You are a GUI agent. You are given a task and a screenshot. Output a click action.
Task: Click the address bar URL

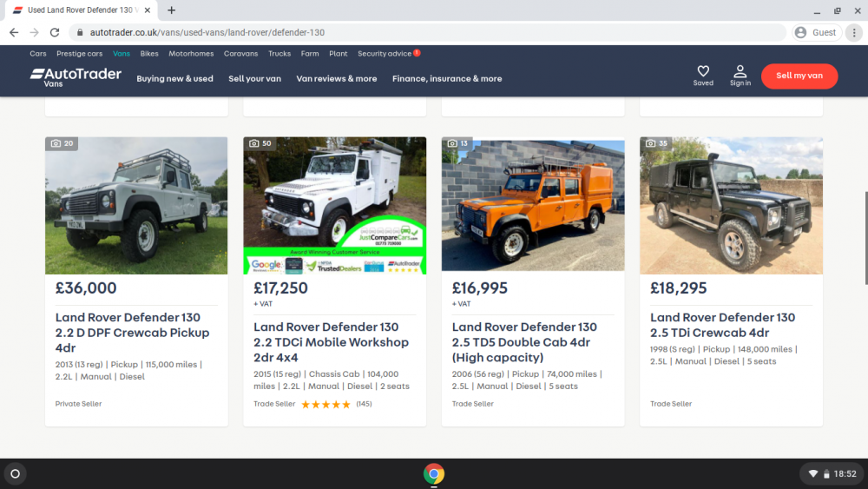pos(207,33)
